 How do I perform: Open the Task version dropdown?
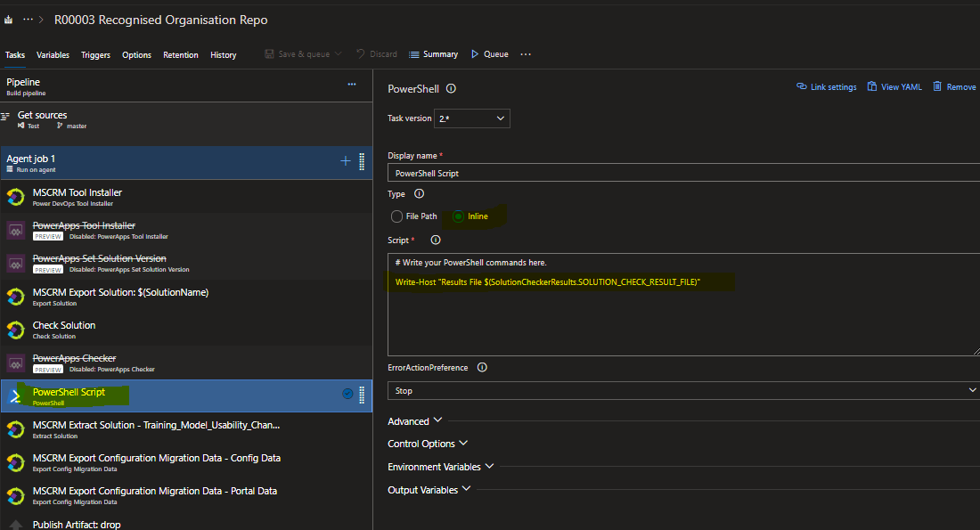coord(471,118)
